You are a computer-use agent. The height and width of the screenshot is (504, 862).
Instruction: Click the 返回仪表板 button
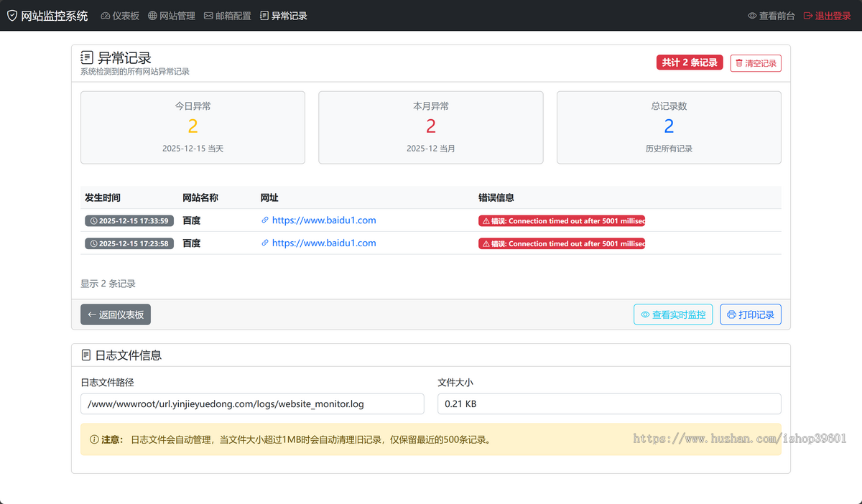click(x=115, y=314)
